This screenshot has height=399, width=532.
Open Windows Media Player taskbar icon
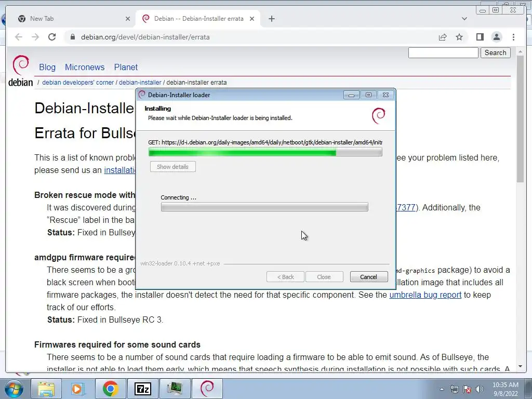click(x=77, y=389)
